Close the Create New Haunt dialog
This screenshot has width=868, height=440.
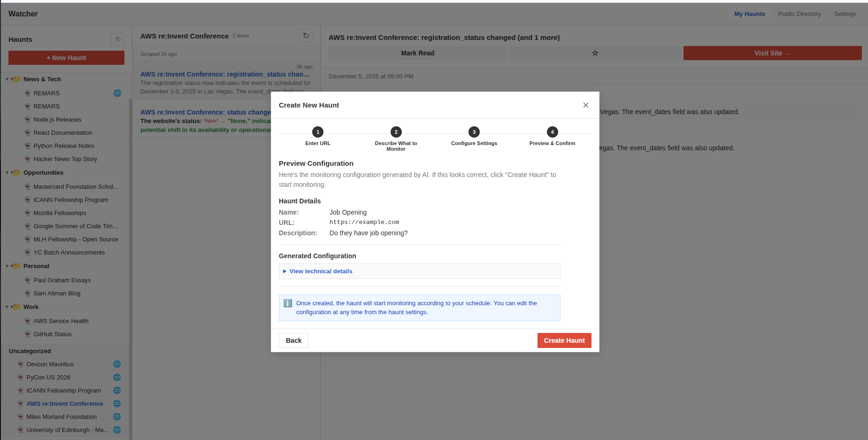point(585,105)
